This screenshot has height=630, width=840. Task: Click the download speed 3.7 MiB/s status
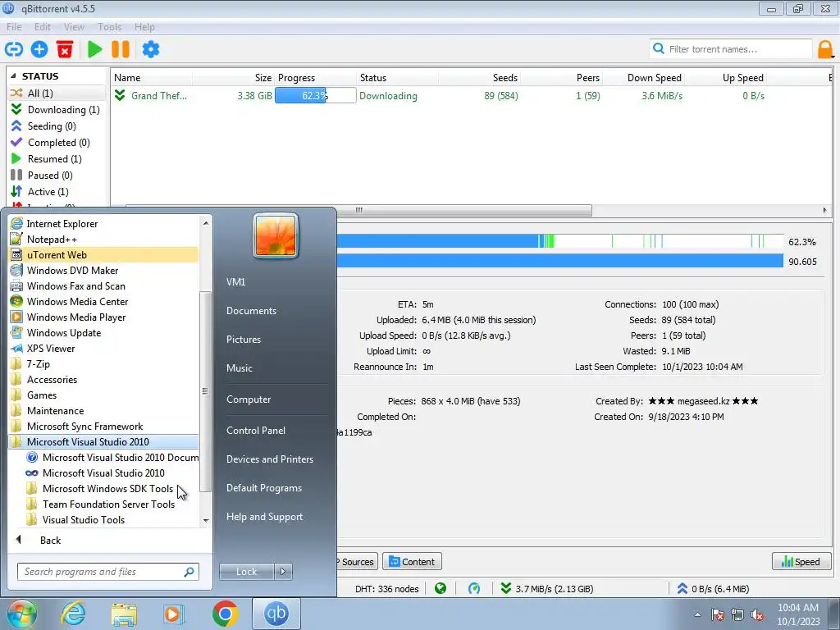[x=547, y=589]
